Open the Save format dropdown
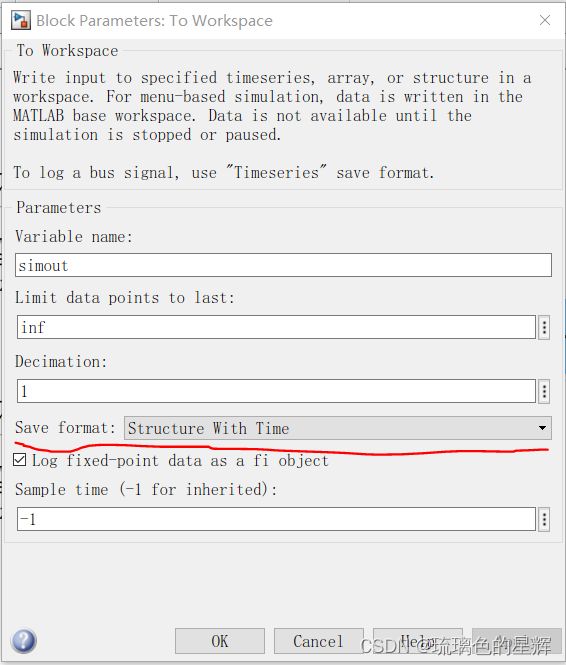Screen dimensions: 566x665 tap(337, 428)
